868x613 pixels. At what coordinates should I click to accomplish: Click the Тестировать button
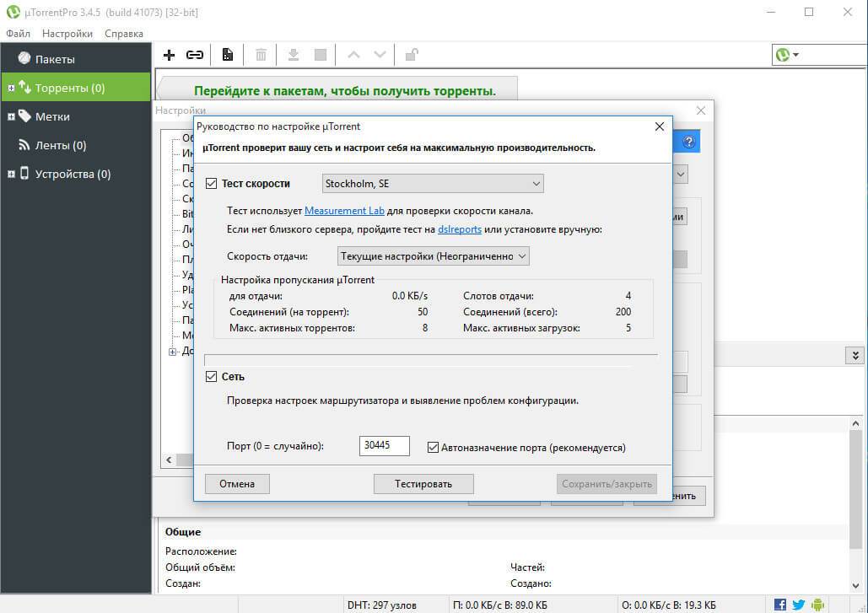tap(423, 484)
